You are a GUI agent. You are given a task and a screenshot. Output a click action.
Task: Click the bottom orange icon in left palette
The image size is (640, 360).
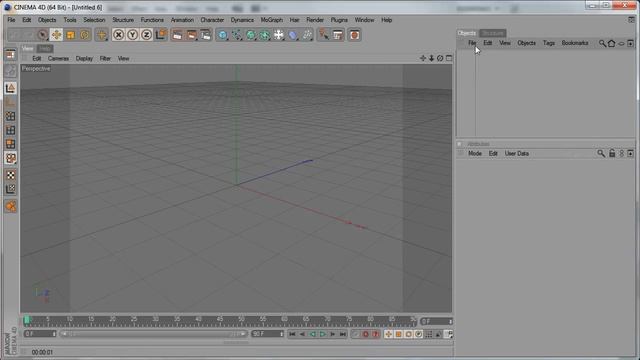click(11, 206)
